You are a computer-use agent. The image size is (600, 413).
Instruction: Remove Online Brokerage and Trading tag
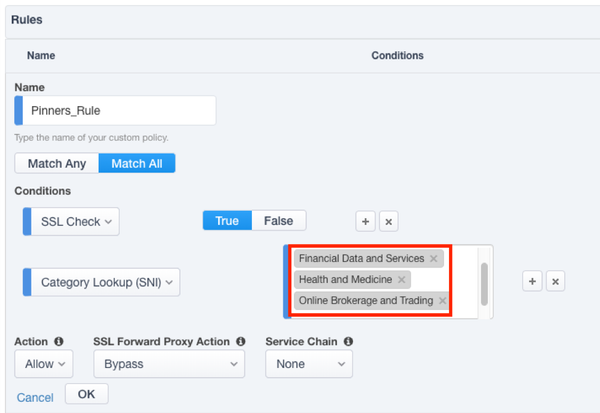[x=442, y=301]
